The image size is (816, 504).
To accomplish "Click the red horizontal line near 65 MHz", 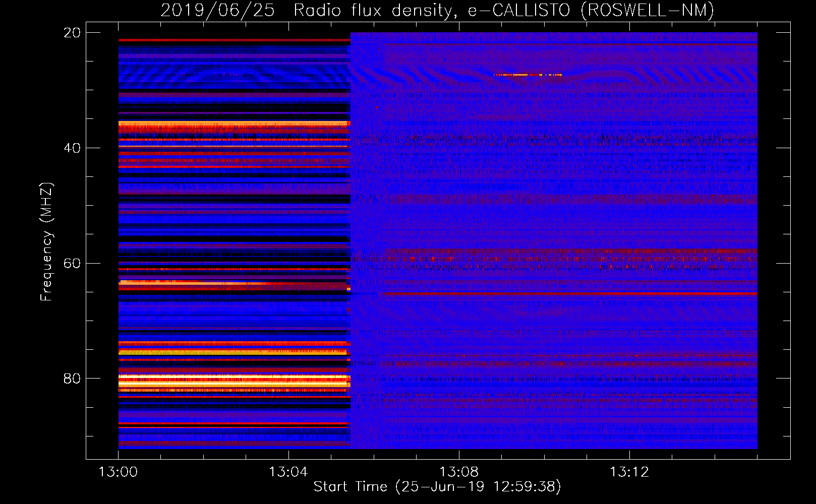I will pyautogui.click(x=570, y=293).
